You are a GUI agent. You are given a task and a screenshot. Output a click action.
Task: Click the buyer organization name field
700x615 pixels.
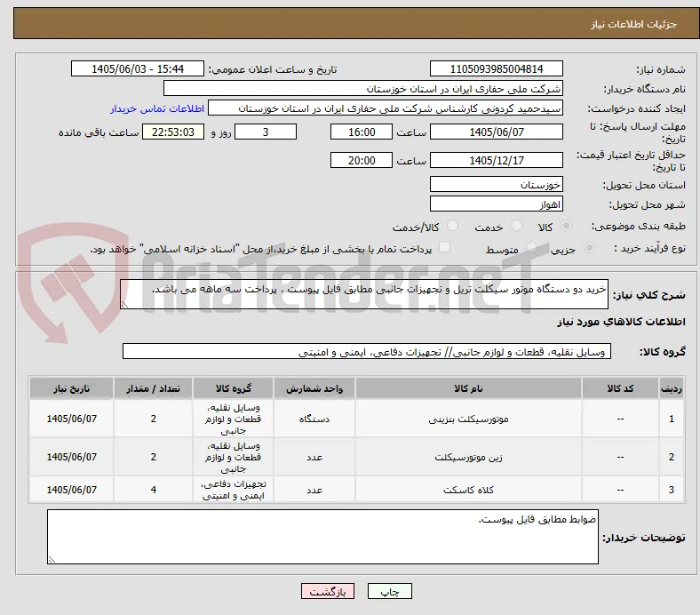pyautogui.click(x=363, y=89)
